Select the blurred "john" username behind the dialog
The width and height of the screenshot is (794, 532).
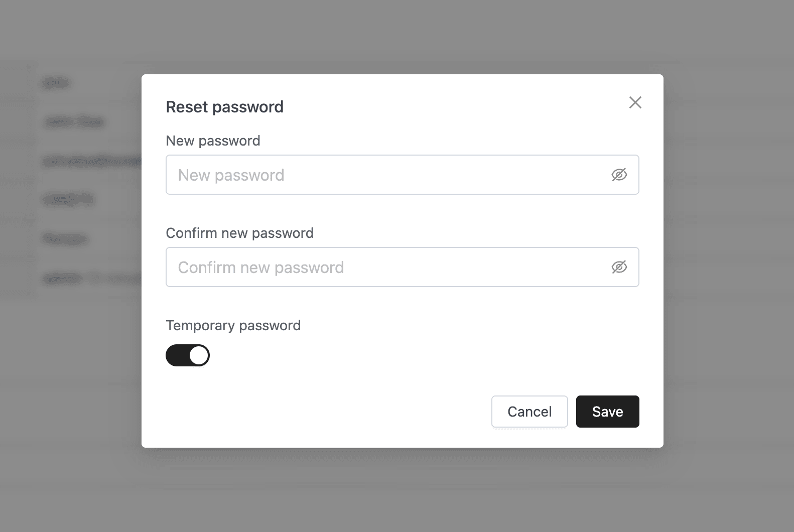coord(56,82)
